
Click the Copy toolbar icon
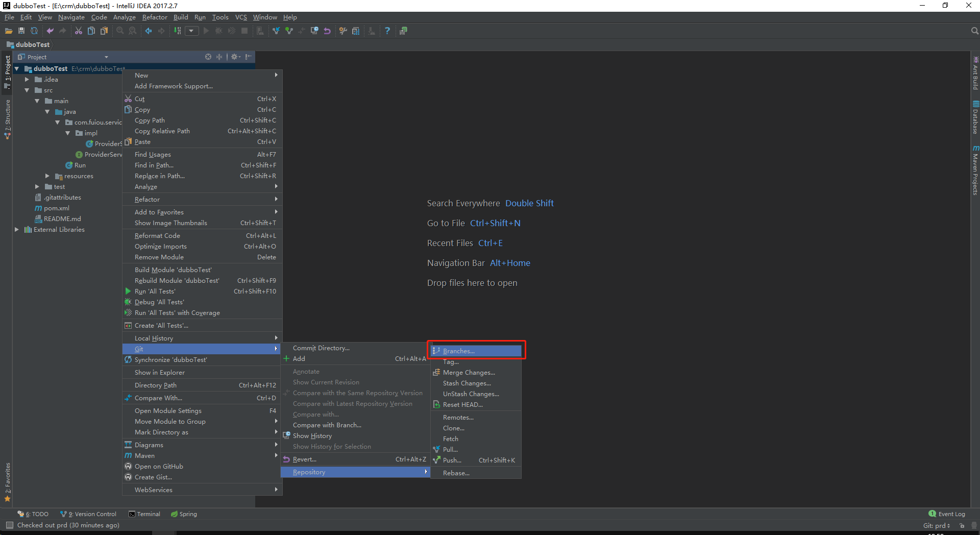tap(91, 31)
